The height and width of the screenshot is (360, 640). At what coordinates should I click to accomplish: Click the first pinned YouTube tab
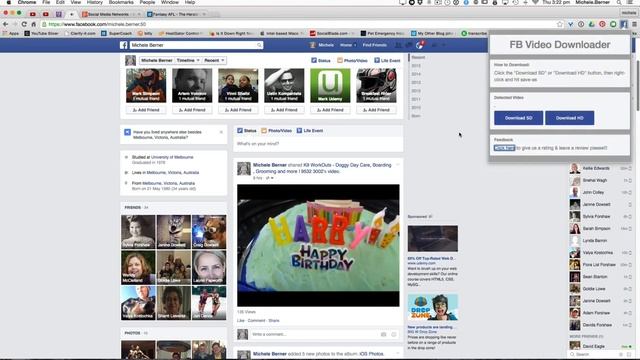[x=33, y=14]
